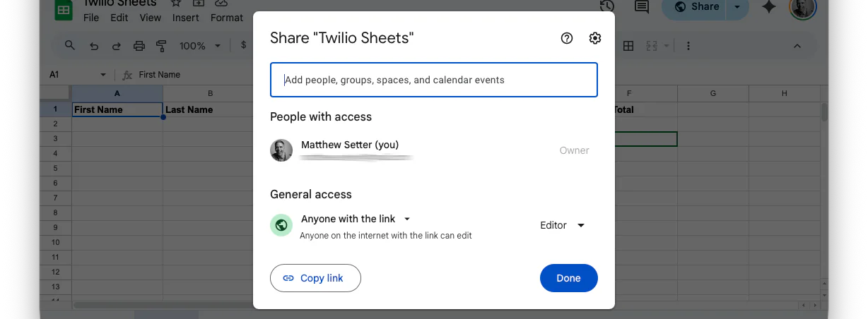Click the green globe general access icon
This screenshot has height=319, width=868.
(281, 225)
